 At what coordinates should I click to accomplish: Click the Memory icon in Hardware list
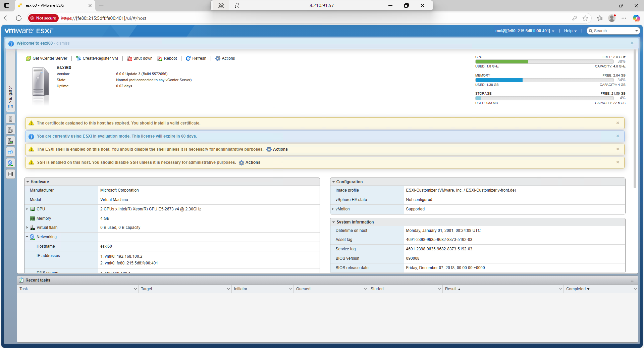tap(33, 218)
